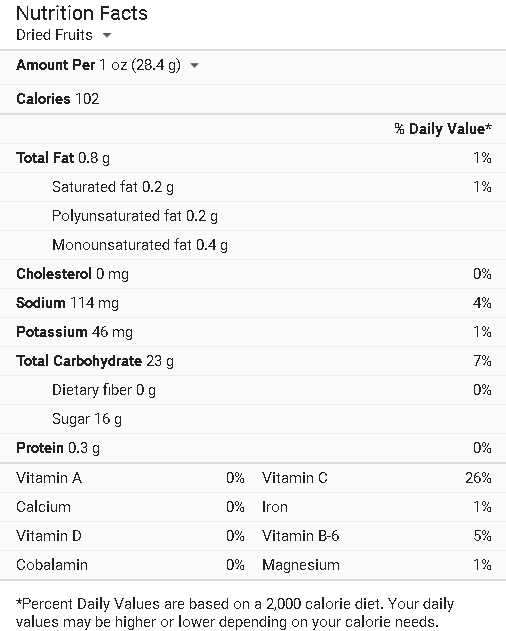Click the 1 oz (28.4 g) serving text
Image resolution: width=506 pixels, height=631 pixels.
point(140,65)
